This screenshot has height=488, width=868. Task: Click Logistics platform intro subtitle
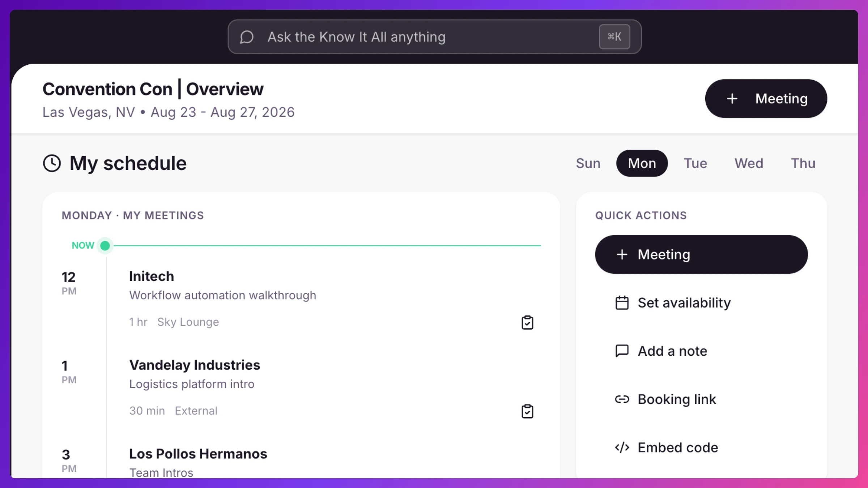point(192,384)
